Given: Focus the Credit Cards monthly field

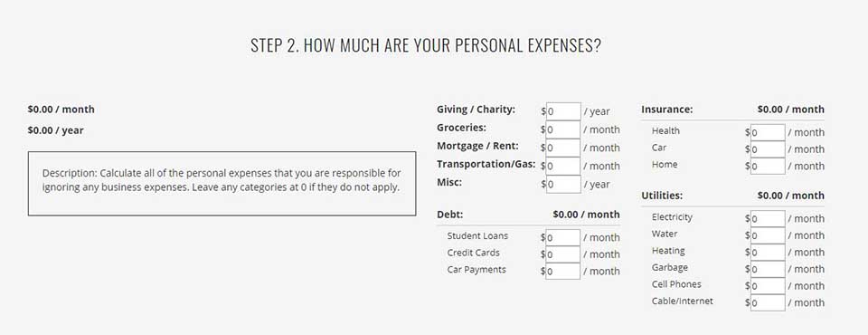Looking at the screenshot, I should point(563,254).
